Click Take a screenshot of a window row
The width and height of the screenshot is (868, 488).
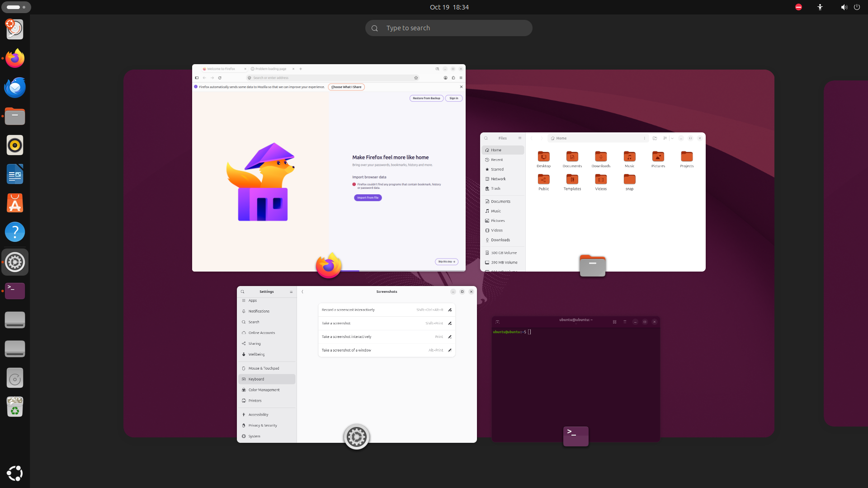[x=387, y=350]
